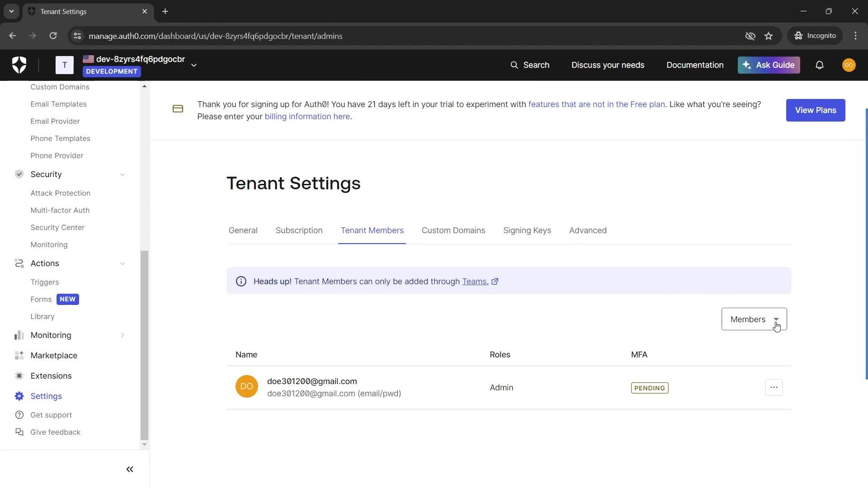Open Security Center in sidebar
This screenshot has height=488, width=868.
[x=57, y=227]
